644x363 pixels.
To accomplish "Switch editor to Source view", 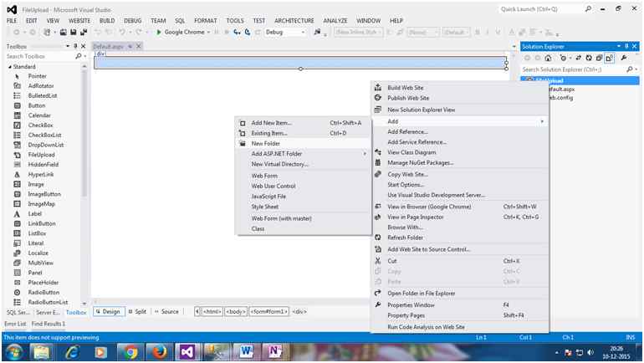I will [166, 312].
